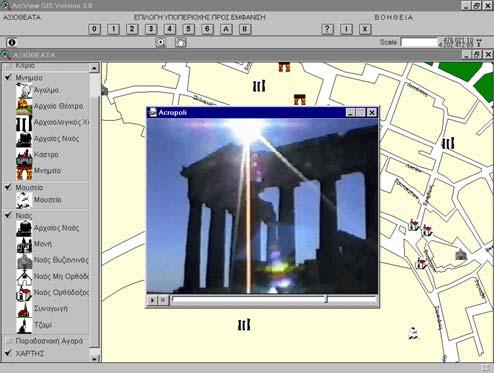Image resolution: width=494 pixels, height=373 pixels.
Task: Click the legend scrollbar down arrow
Action: pos(94,359)
